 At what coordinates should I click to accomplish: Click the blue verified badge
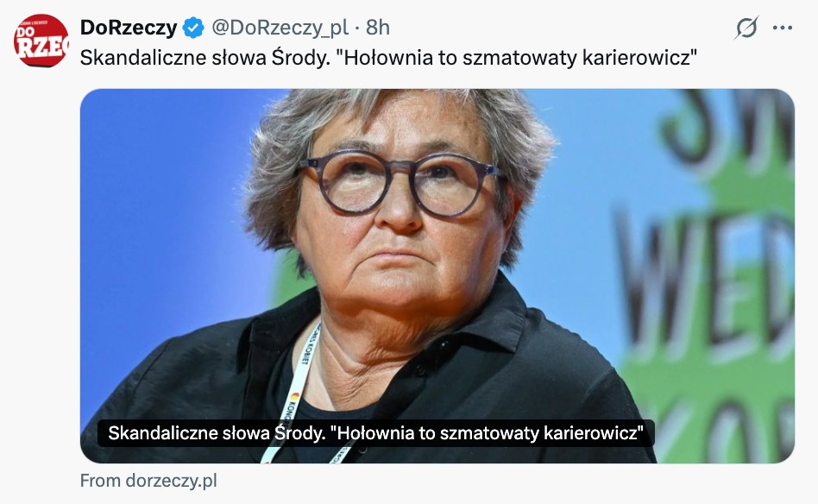[x=193, y=28]
